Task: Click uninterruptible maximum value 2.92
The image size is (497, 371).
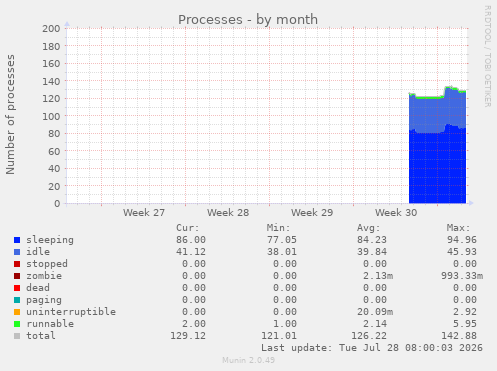Action: (x=465, y=312)
